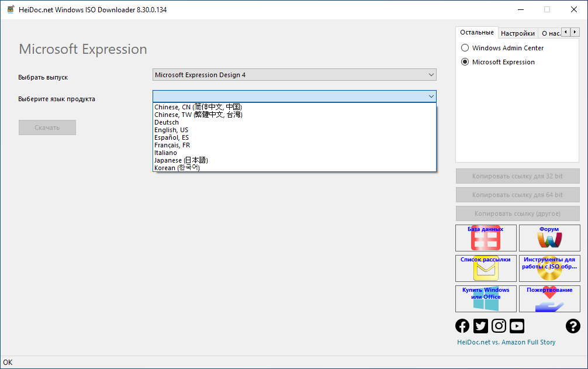Image resolution: width=588 pixels, height=369 pixels.
Task: Open the Twitter icon link
Action: tap(480, 326)
